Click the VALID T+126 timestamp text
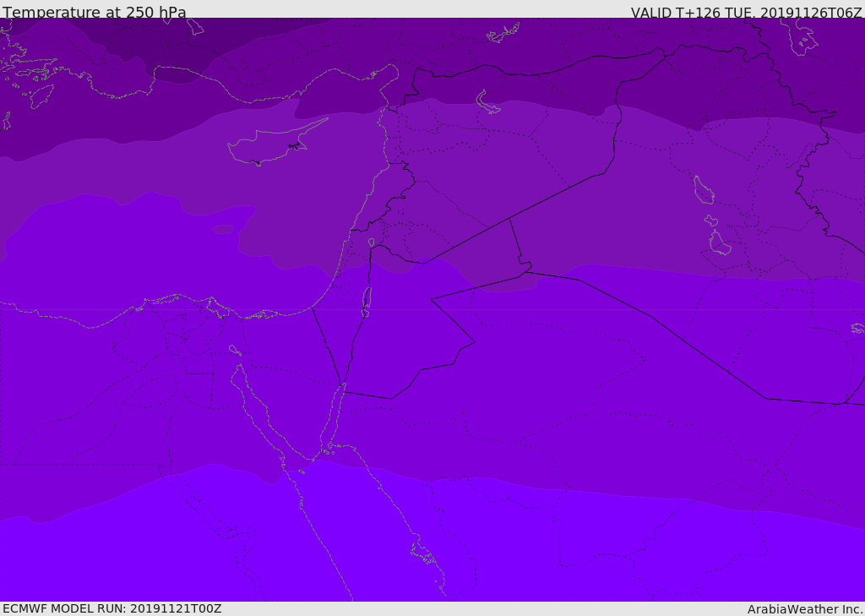This screenshot has width=865, height=616. [746, 13]
